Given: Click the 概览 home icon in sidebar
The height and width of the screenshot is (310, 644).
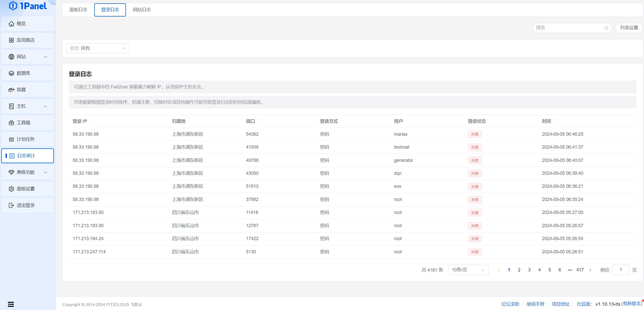Looking at the screenshot, I should tap(11, 24).
